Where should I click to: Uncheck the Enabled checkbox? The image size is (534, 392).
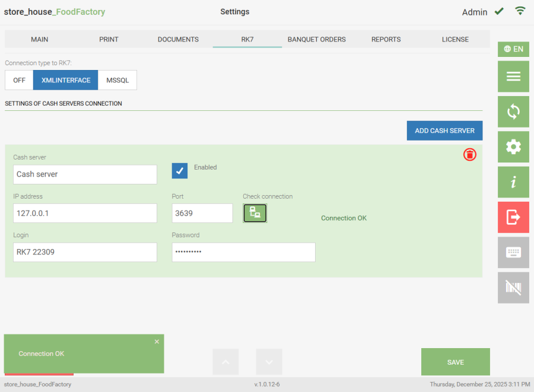(180, 171)
